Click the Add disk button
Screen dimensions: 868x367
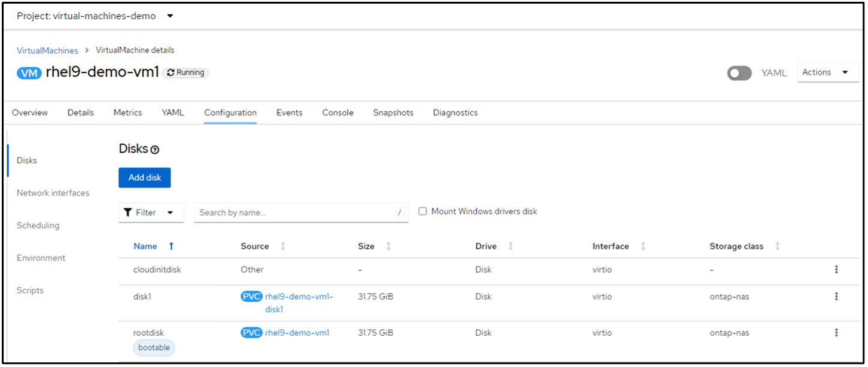[145, 178]
